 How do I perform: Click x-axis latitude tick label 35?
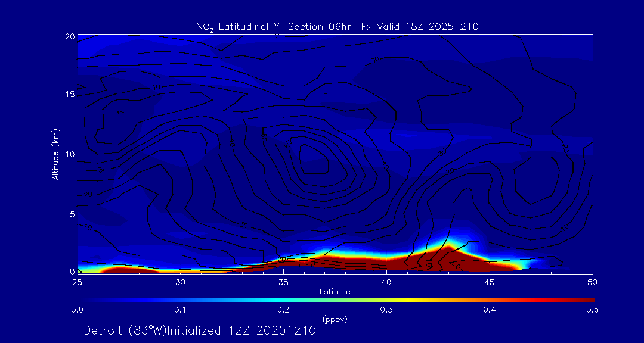(283, 282)
